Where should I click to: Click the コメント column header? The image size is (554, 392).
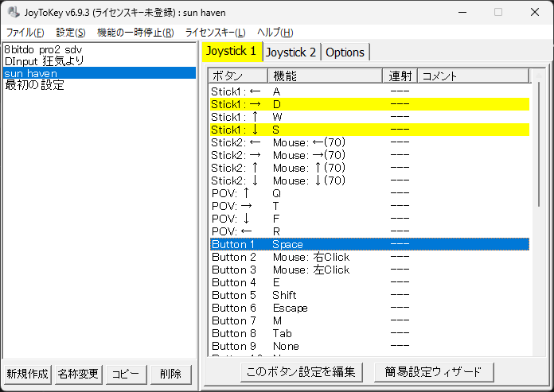pyautogui.click(x=473, y=76)
